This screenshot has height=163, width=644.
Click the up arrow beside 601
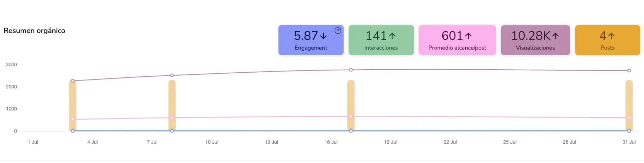coord(468,36)
